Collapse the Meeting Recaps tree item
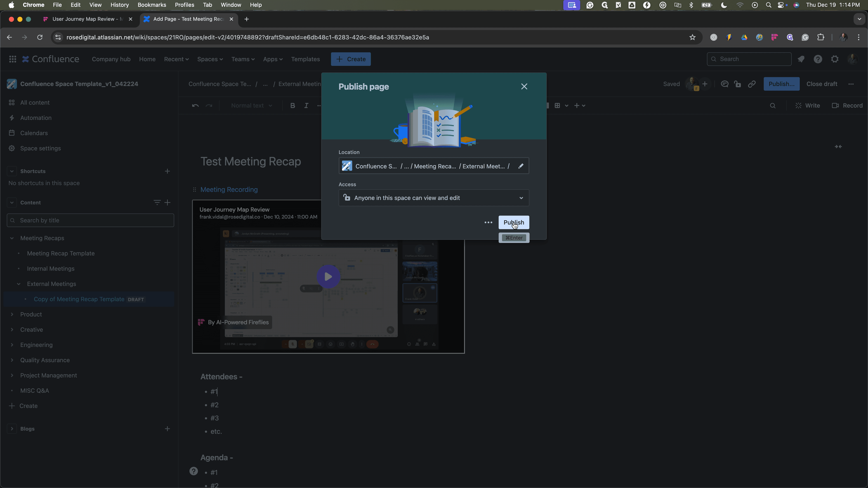 [12, 238]
